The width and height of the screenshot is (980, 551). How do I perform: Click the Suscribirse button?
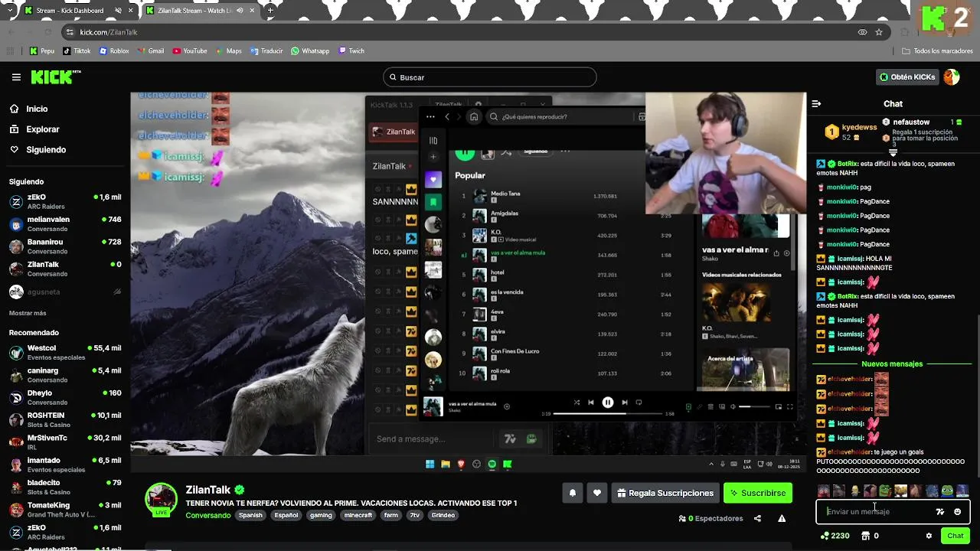(758, 493)
